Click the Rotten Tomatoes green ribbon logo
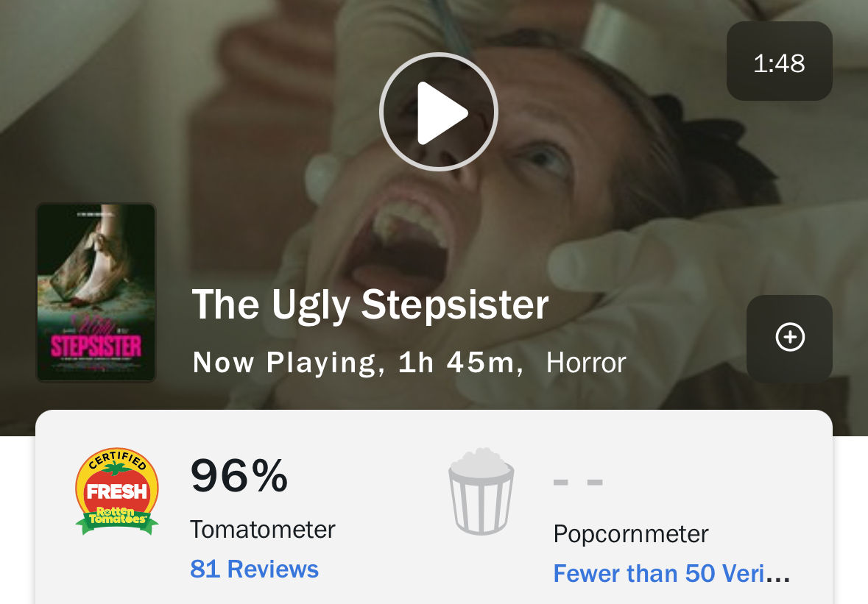This screenshot has width=868, height=604. [x=117, y=517]
